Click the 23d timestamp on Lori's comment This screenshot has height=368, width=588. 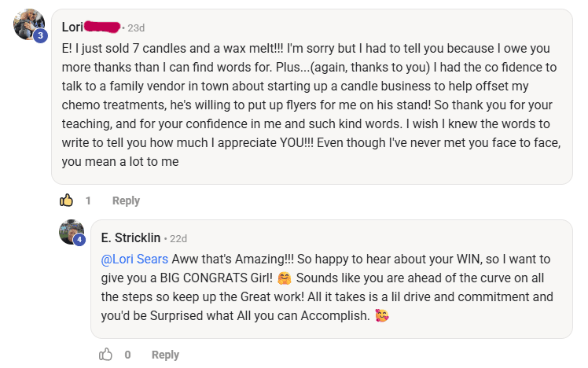(135, 28)
